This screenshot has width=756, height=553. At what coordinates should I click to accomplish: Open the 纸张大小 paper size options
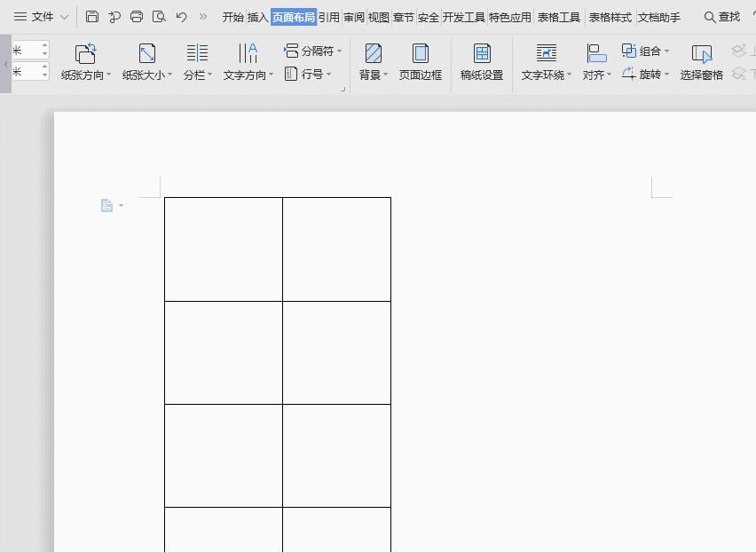[x=146, y=60]
